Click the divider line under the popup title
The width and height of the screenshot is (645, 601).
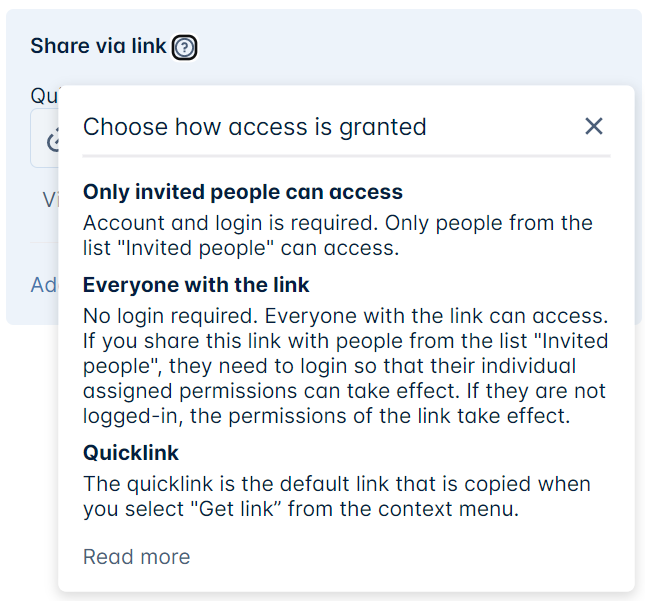click(346, 156)
